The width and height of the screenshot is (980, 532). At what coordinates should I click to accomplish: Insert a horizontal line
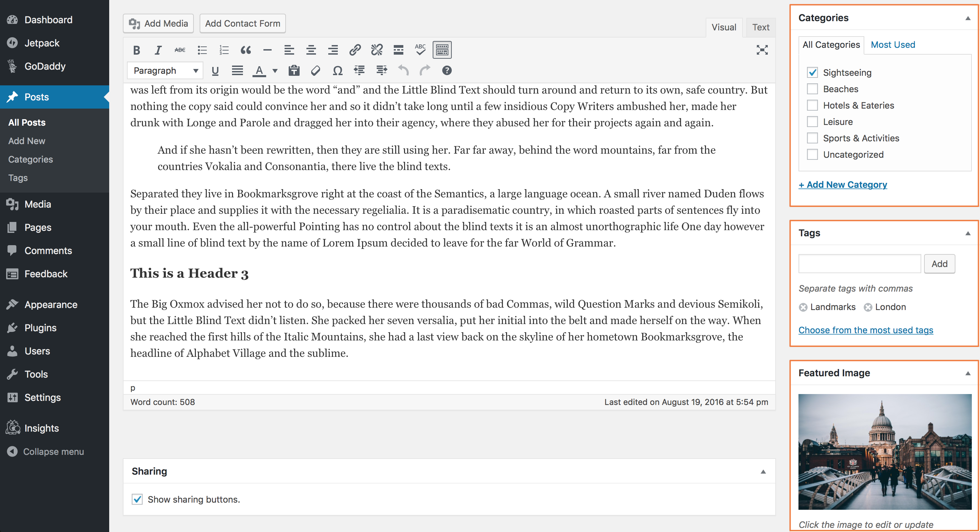(268, 50)
